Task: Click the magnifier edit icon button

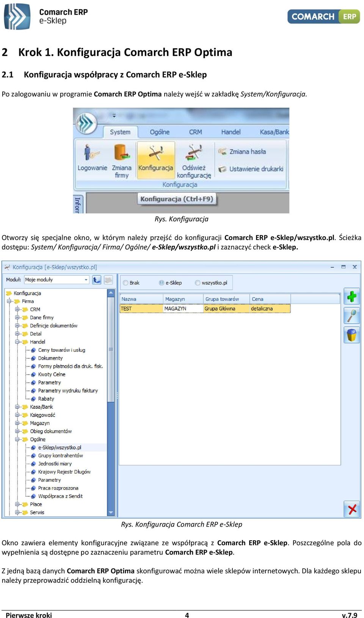Action: [351, 315]
